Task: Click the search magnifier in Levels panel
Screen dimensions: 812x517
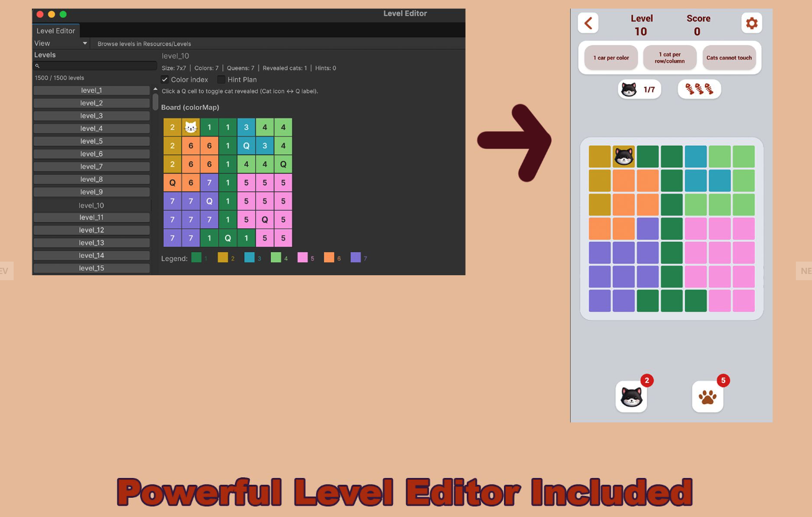Action: click(x=37, y=66)
